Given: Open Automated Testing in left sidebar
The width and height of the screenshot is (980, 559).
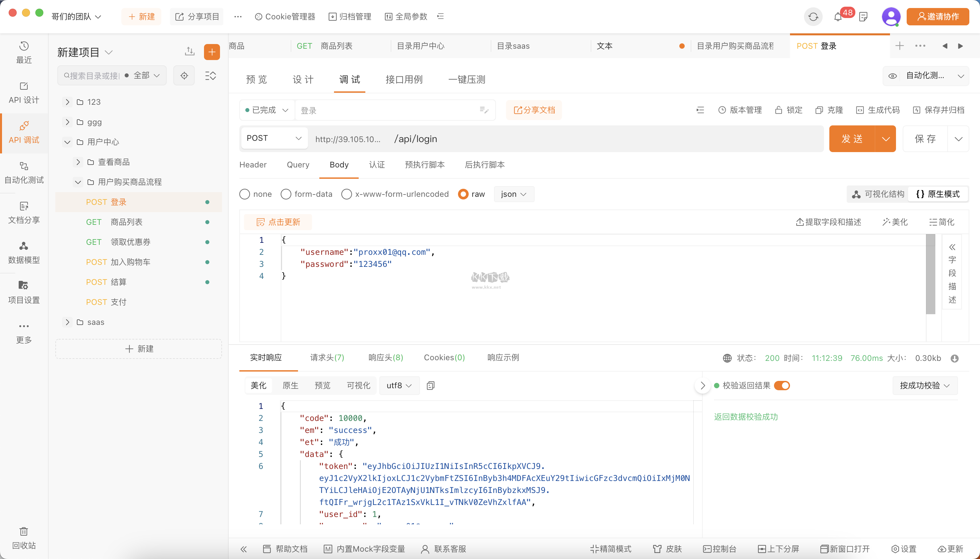Looking at the screenshot, I should (x=24, y=172).
